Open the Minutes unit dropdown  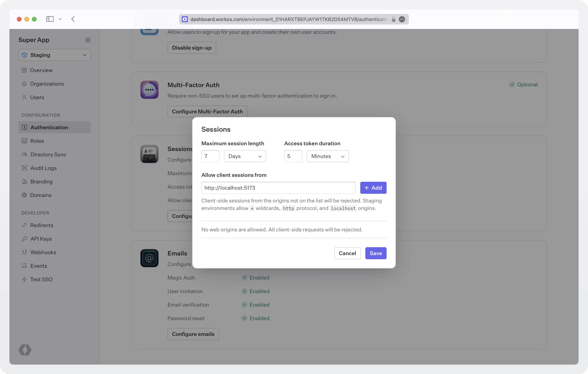click(328, 156)
